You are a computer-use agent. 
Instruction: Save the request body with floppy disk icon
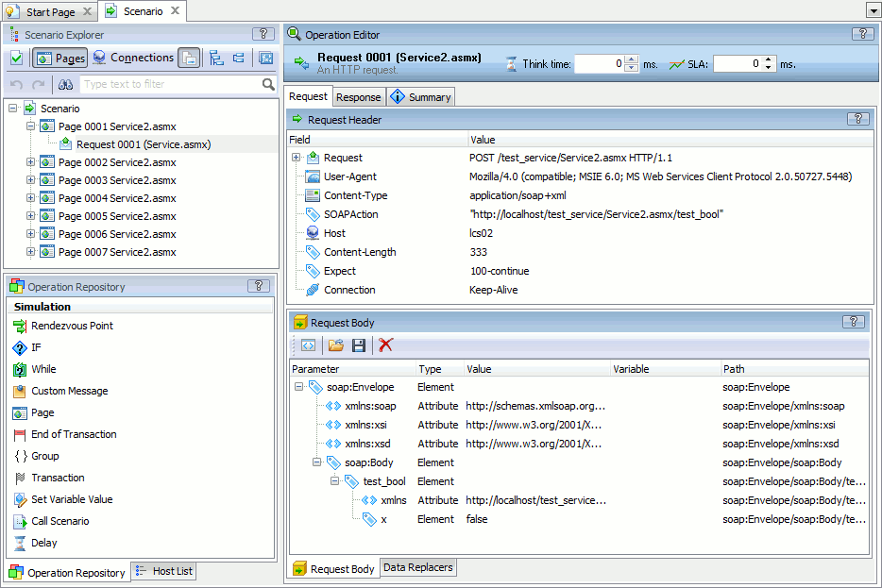click(359, 345)
